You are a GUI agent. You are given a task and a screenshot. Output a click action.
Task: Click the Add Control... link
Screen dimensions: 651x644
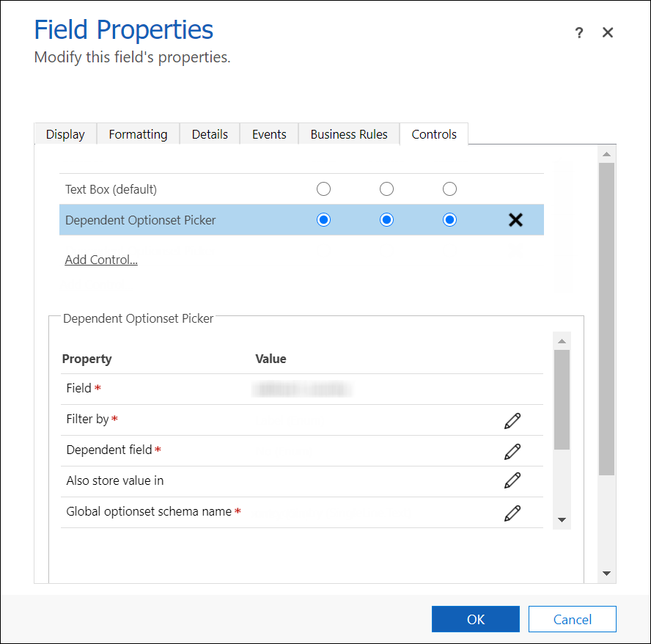[101, 260]
